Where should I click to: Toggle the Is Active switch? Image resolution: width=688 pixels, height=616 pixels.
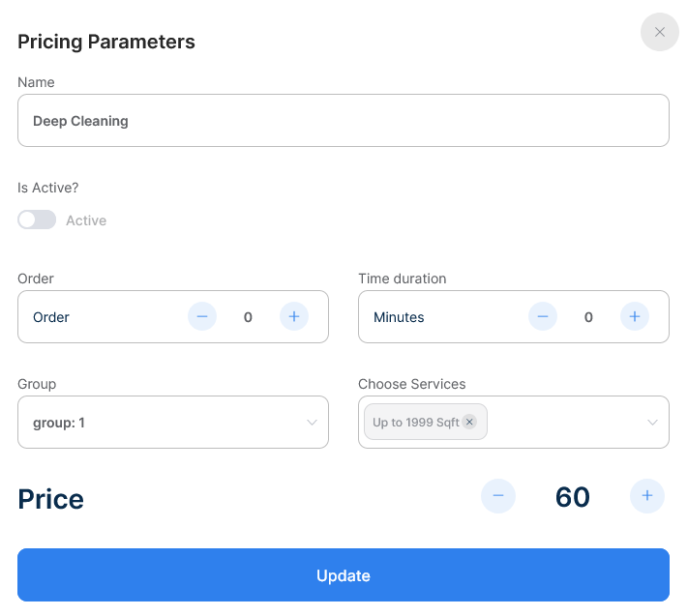(x=37, y=220)
